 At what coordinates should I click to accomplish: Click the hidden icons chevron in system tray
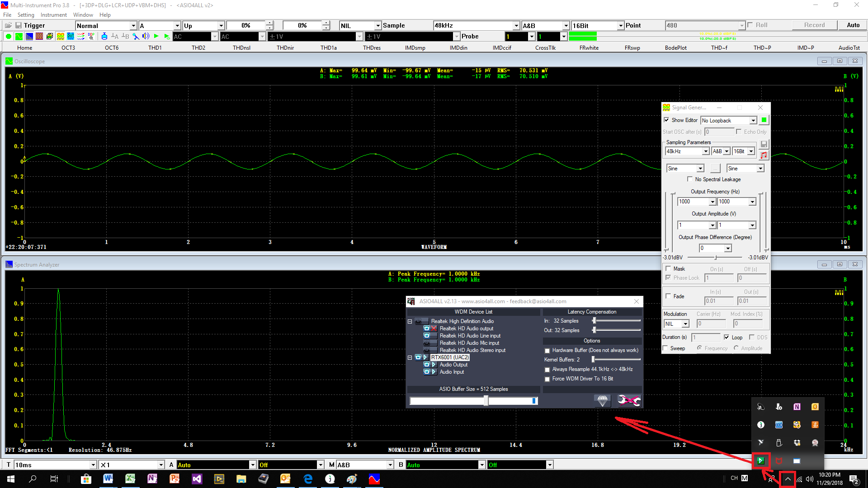[788, 479]
